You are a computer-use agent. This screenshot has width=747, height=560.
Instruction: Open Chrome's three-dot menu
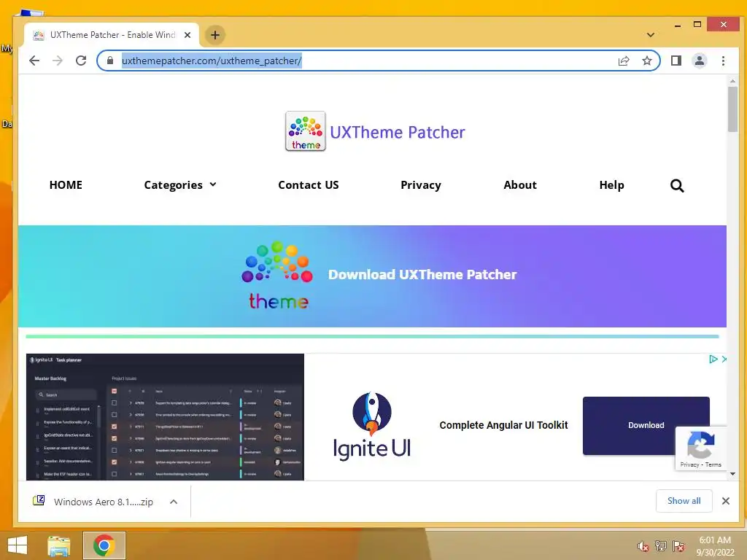point(723,61)
